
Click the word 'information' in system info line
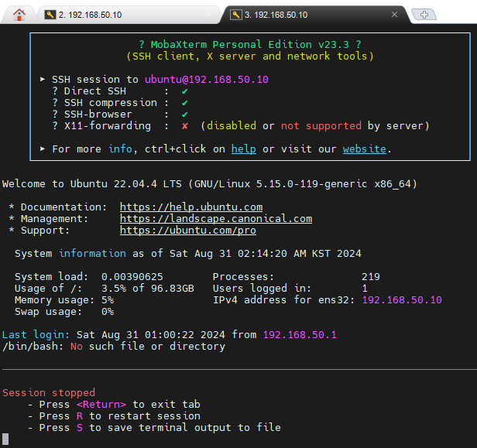(92, 254)
